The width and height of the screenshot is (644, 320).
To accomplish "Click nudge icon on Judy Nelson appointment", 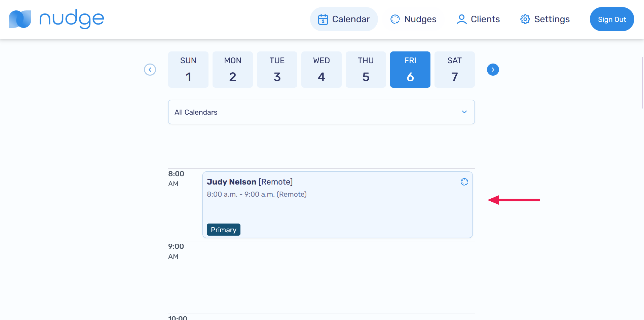I will pyautogui.click(x=464, y=182).
